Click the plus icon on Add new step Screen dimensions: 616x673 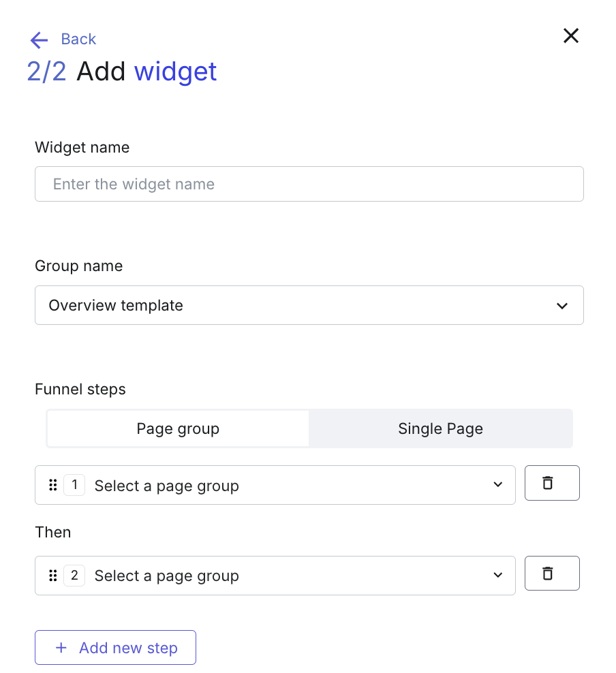tap(61, 648)
